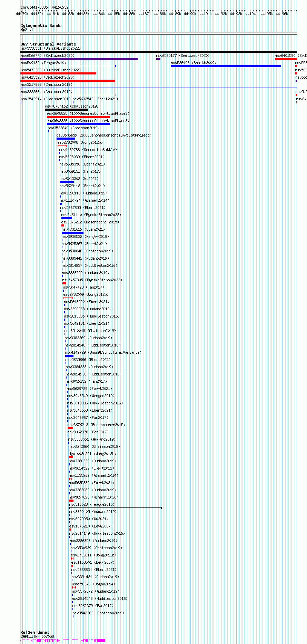
Task: Click the esv1646210 (Levy2007) label
Action: click(91, 526)
